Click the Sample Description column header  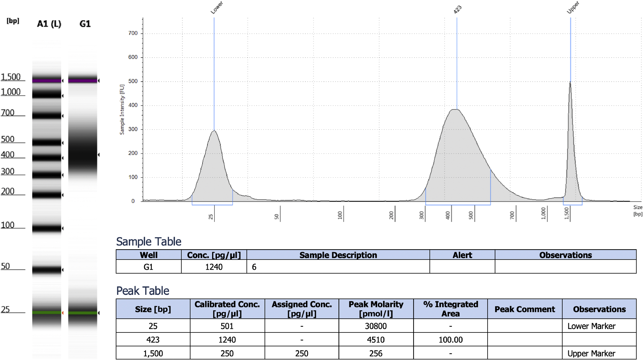338,255
